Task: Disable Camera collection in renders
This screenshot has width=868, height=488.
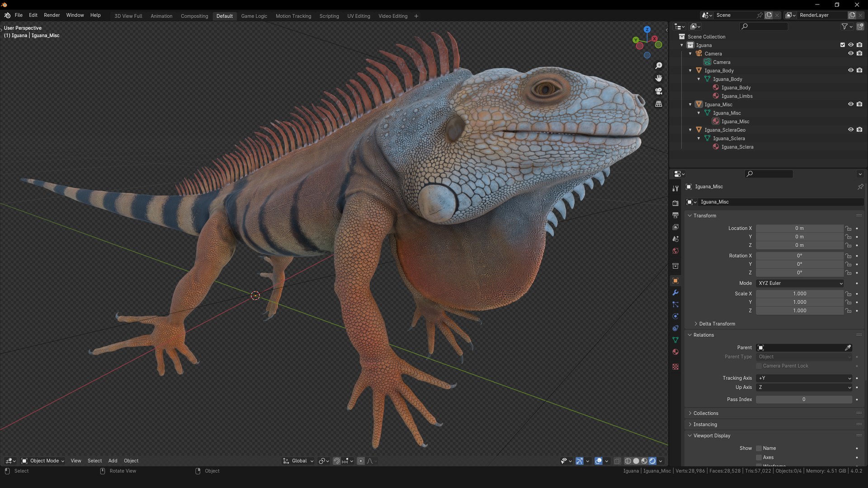Action: point(859,53)
